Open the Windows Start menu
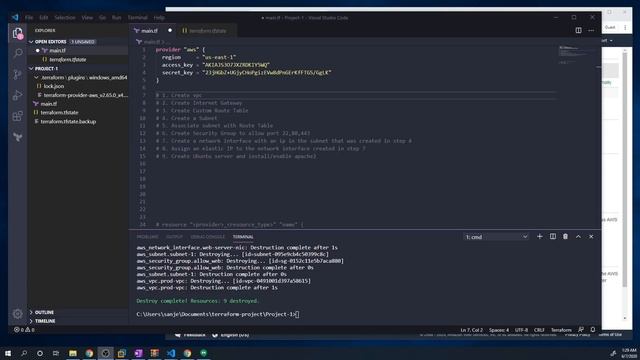The height and width of the screenshot is (360, 640). coord(8,353)
